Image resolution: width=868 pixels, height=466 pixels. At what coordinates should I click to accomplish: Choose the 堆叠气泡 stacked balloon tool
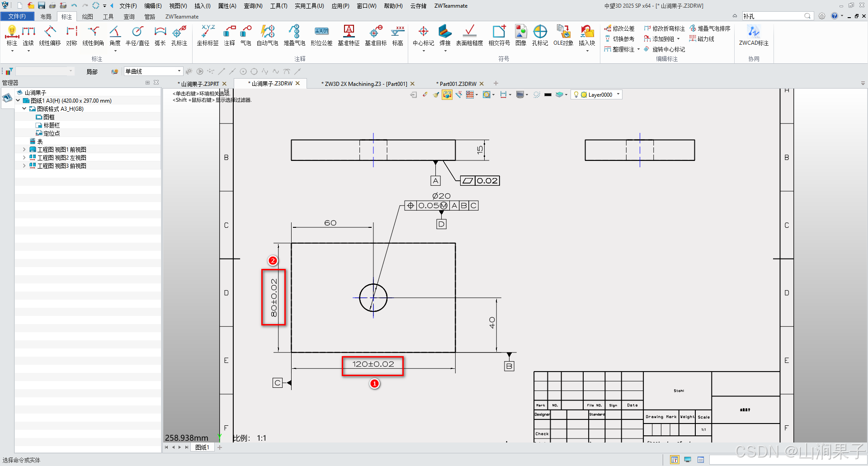[x=294, y=36]
